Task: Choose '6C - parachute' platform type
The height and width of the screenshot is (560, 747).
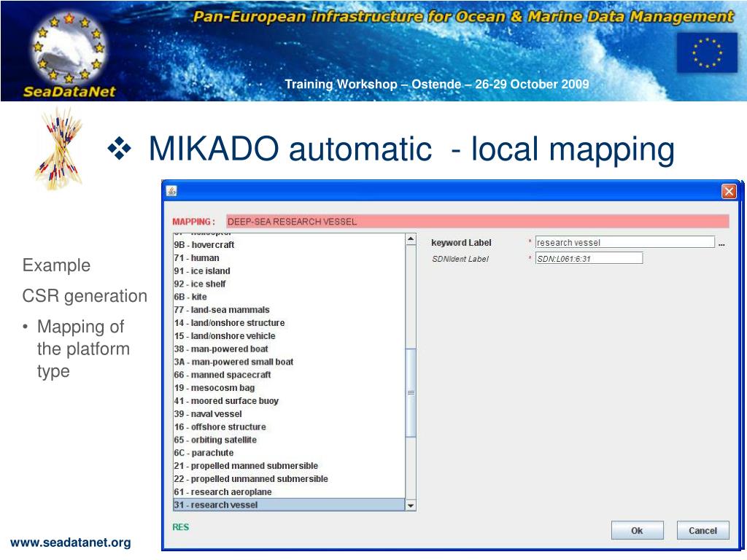Action: tap(289, 453)
